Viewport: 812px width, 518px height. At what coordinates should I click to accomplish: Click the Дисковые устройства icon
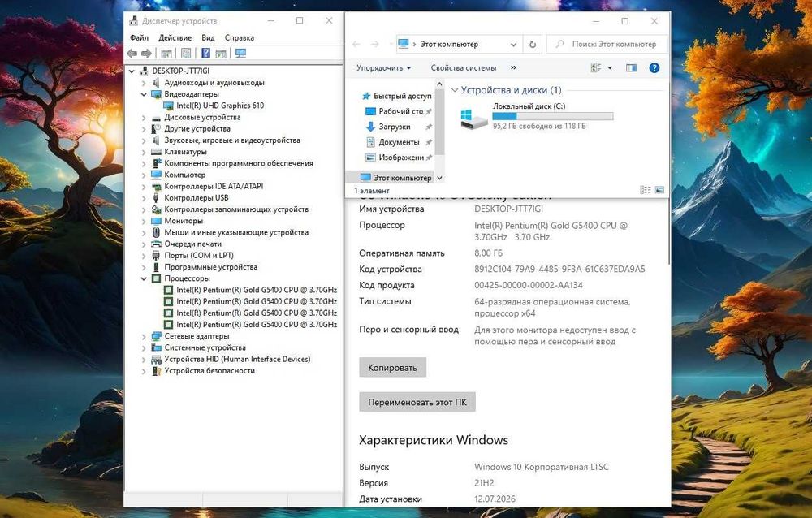[x=156, y=118]
